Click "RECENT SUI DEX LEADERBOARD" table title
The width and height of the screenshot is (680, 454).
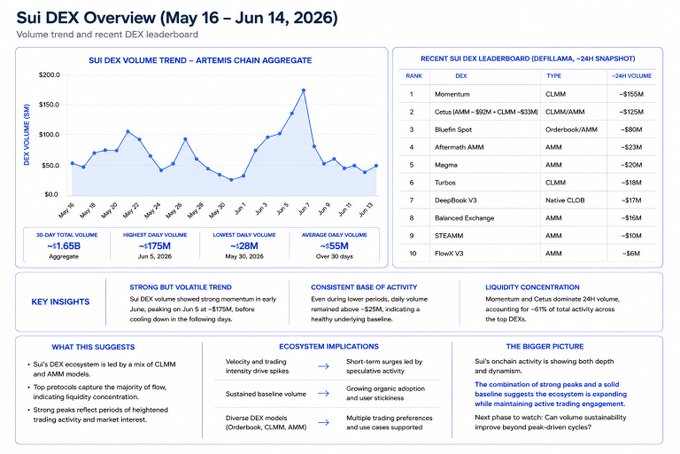coord(528,59)
